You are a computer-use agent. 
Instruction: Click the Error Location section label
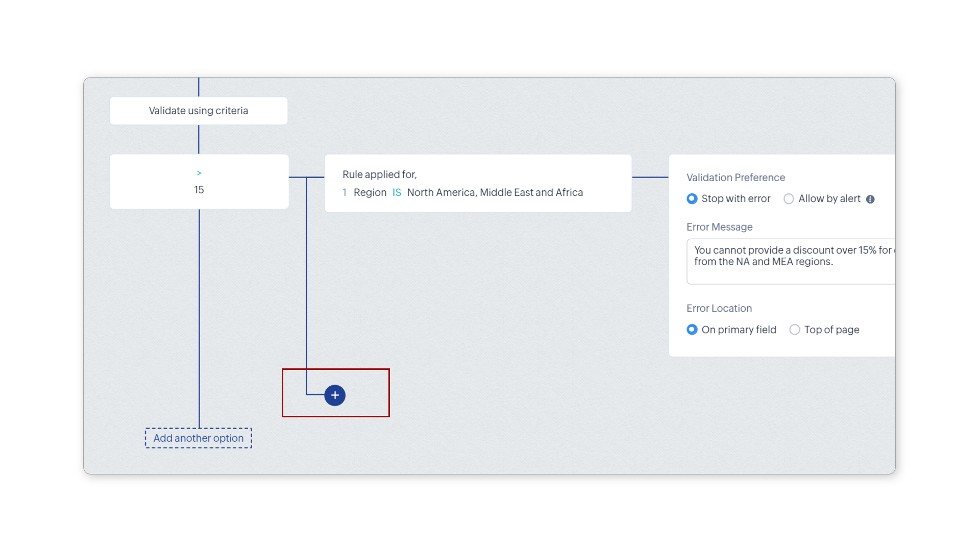click(719, 308)
